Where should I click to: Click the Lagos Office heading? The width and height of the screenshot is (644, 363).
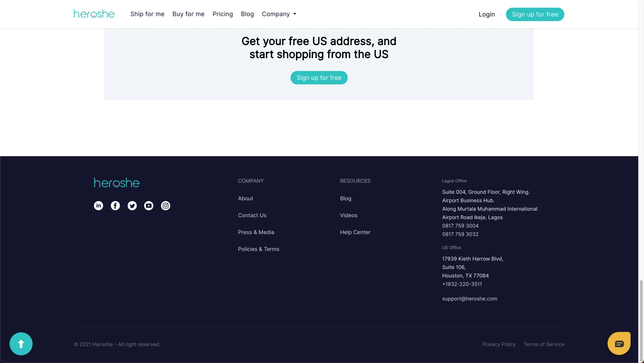click(x=454, y=181)
